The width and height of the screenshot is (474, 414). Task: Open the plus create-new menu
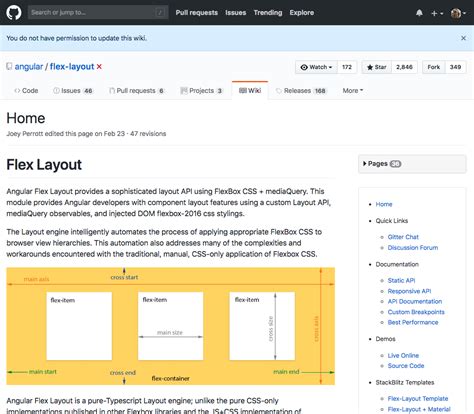(x=437, y=13)
